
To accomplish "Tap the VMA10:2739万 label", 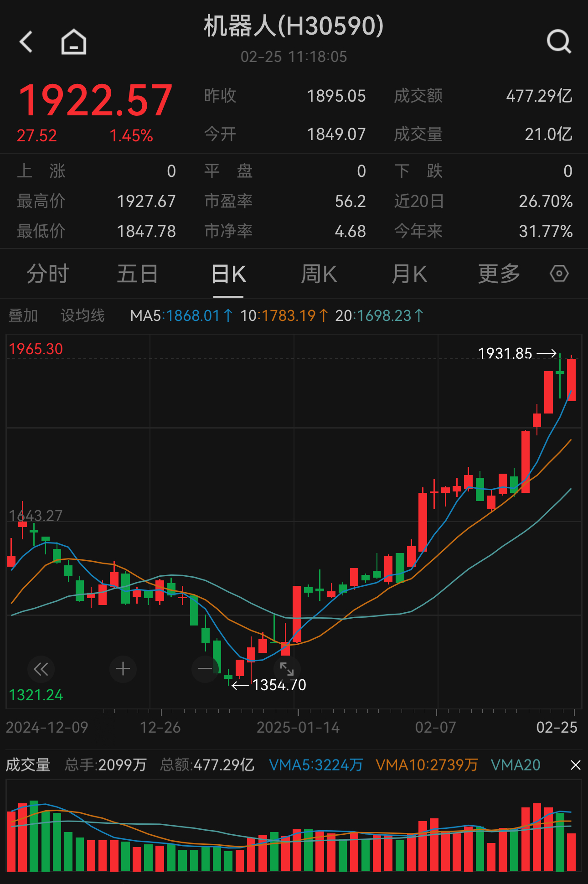I will [x=427, y=765].
